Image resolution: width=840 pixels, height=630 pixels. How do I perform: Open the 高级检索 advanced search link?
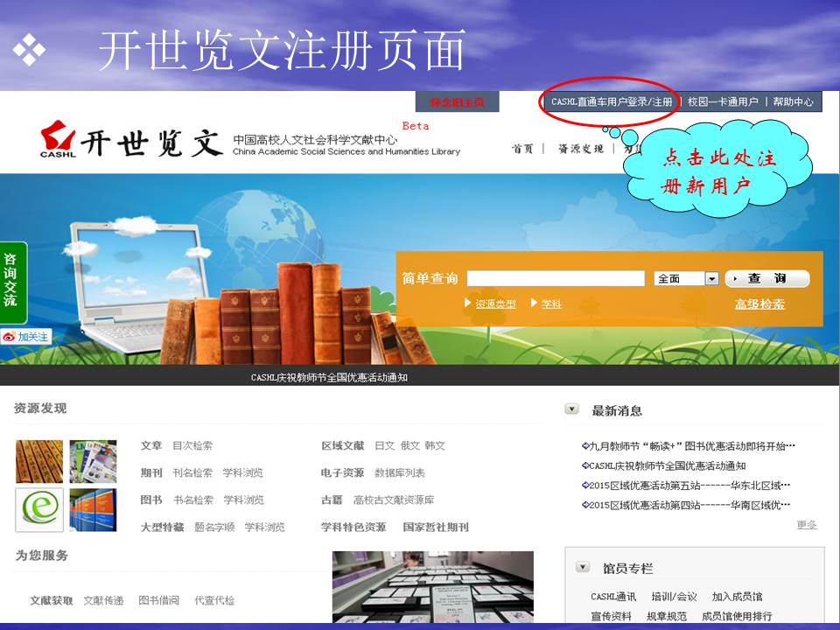(759, 304)
